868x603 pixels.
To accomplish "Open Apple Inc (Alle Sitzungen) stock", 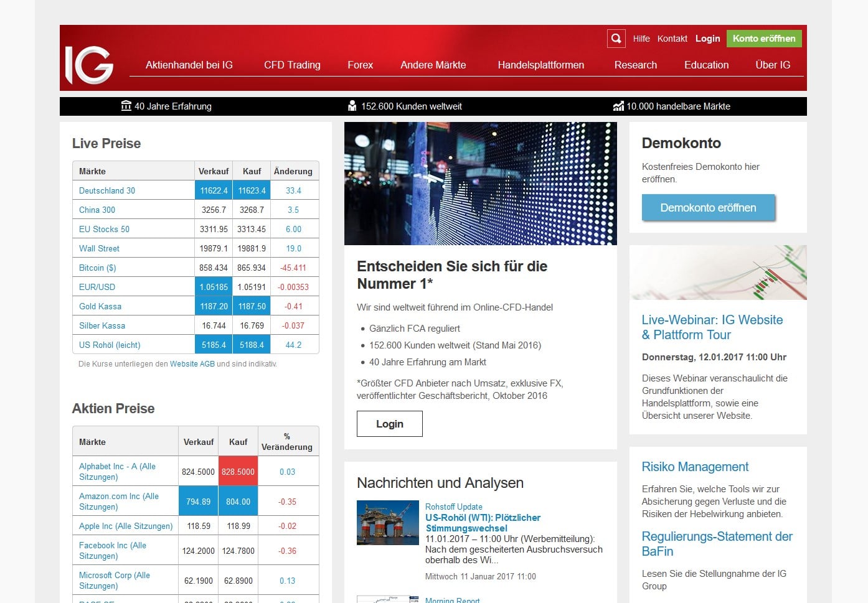I will click(126, 526).
